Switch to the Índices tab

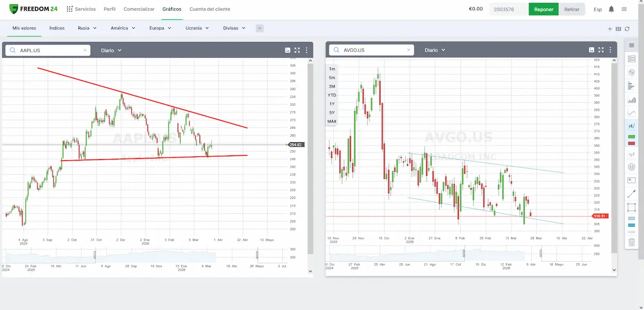(57, 28)
